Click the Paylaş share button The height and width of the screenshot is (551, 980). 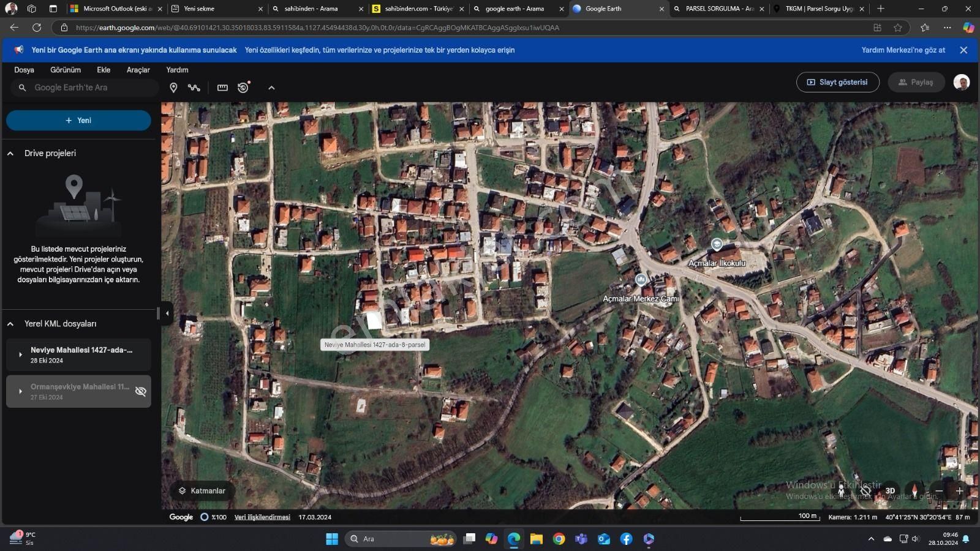point(916,82)
